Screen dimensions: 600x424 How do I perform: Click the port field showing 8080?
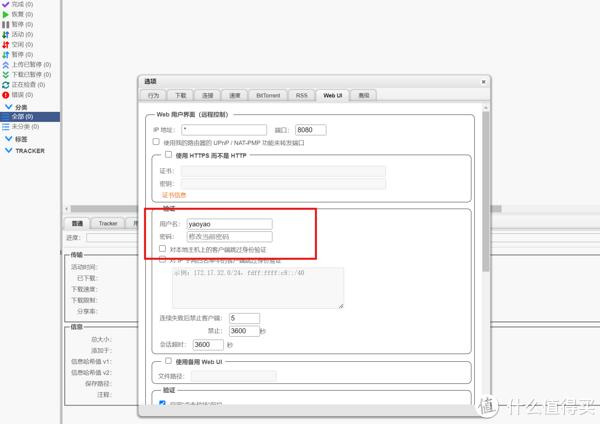311,130
